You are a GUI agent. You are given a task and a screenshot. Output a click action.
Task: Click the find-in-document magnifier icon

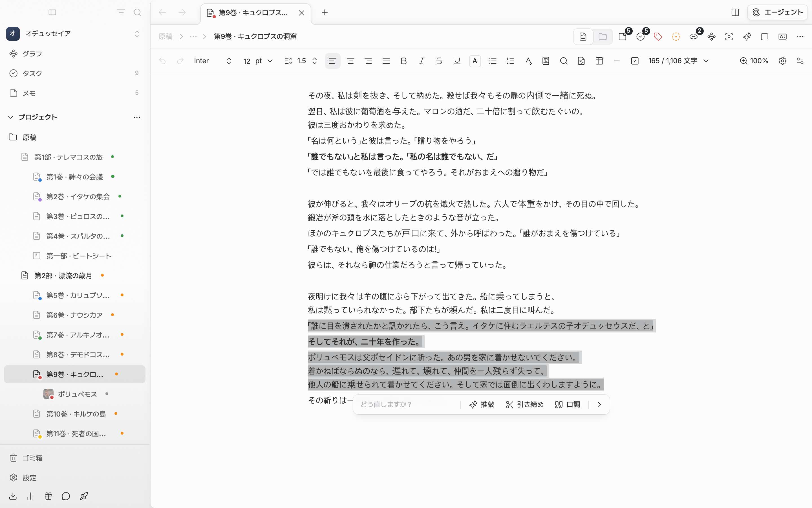tap(564, 61)
